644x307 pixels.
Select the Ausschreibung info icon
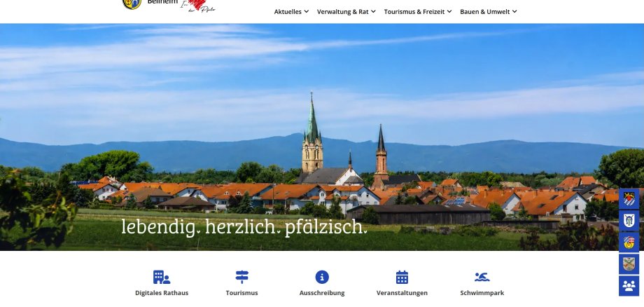pyautogui.click(x=322, y=277)
